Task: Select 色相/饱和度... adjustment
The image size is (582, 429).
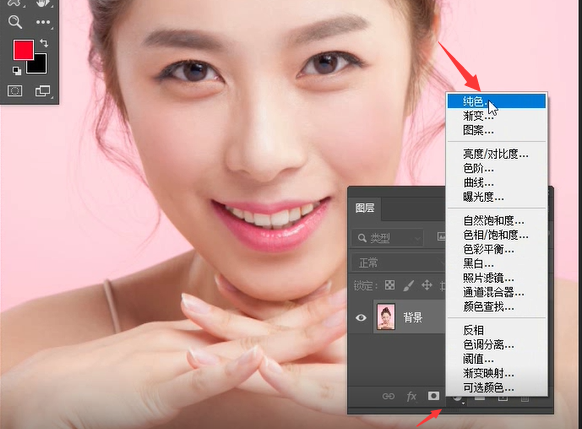Action: (496, 235)
